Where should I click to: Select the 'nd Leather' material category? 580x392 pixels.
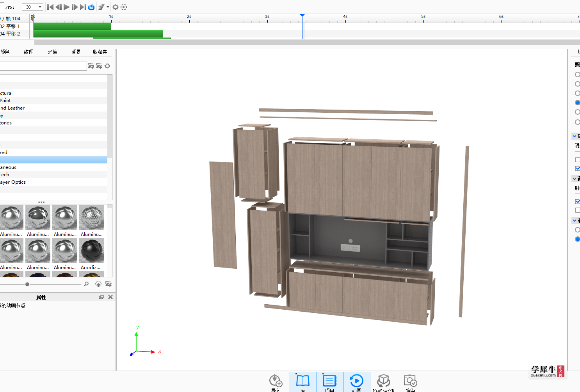click(53, 108)
